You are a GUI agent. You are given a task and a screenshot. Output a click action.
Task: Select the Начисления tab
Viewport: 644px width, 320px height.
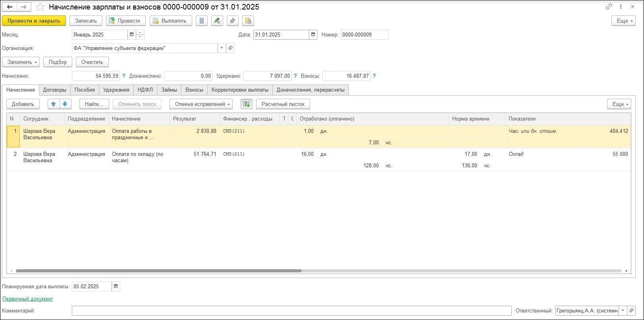(x=21, y=90)
